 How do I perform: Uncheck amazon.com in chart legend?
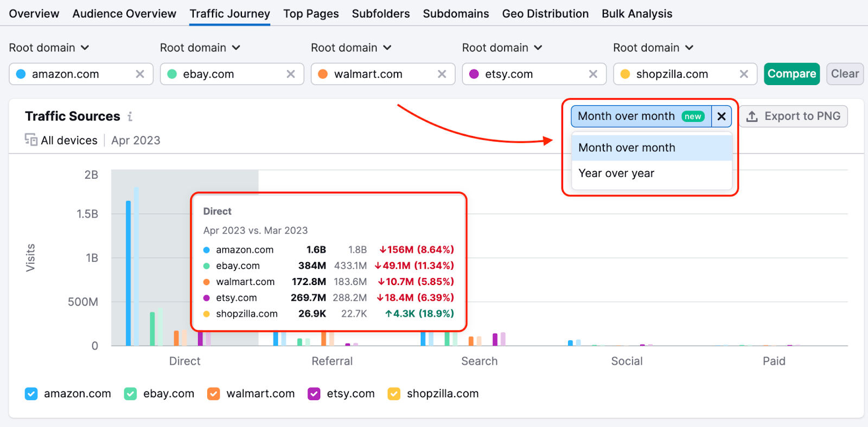pyautogui.click(x=31, y=394)
